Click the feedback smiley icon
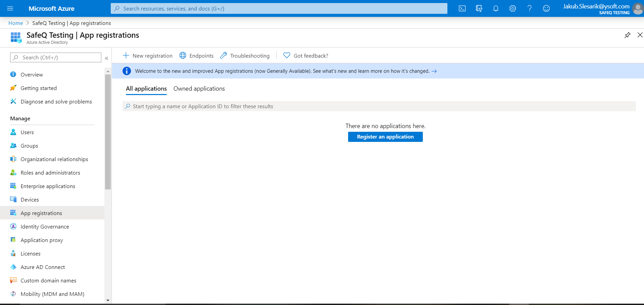The width and height of the screenshot is (644, 305). 546,8
